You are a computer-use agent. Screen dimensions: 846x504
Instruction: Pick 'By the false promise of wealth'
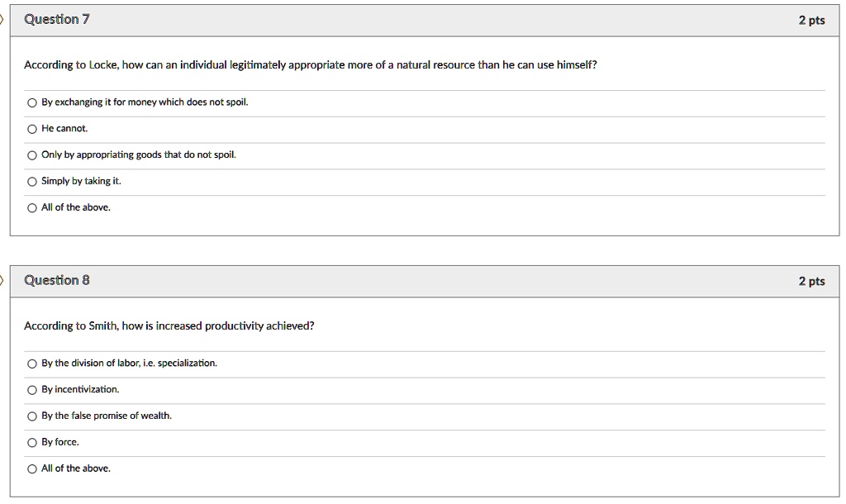click(x=32, y=416)
